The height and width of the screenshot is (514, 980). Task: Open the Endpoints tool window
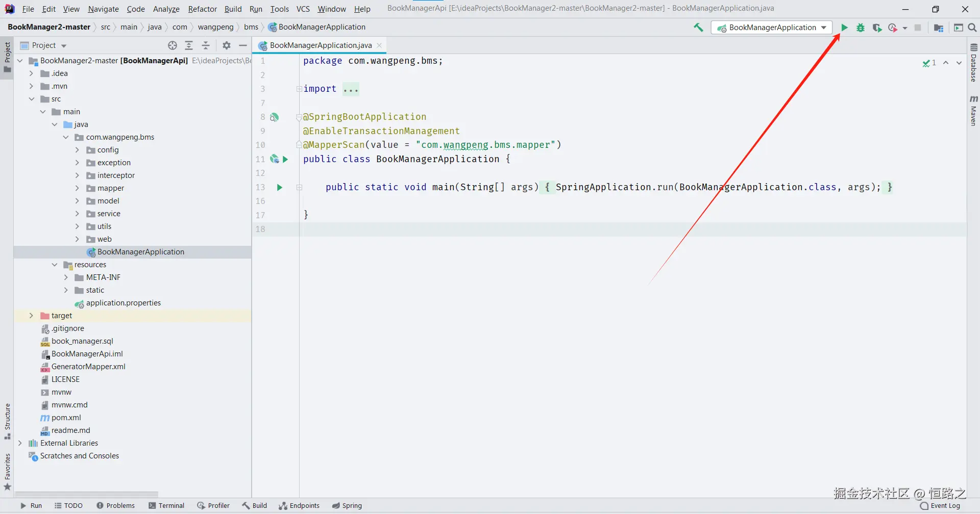(299, 506)
